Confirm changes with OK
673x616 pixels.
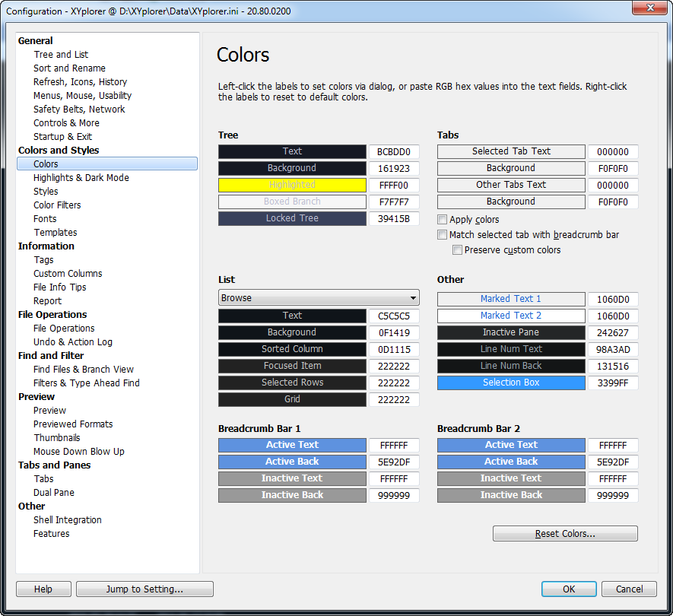568,589
